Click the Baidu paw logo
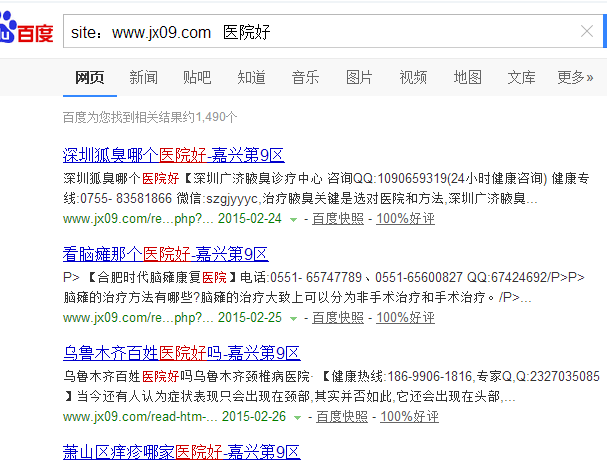The height and width of the screenshot is (460, 607). [x=26, y=27]
